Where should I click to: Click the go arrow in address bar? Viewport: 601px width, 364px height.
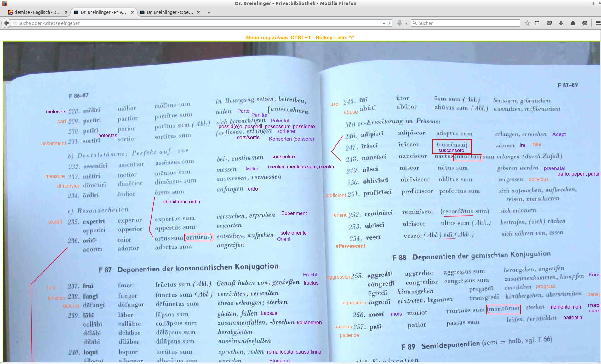pos(389,23)
